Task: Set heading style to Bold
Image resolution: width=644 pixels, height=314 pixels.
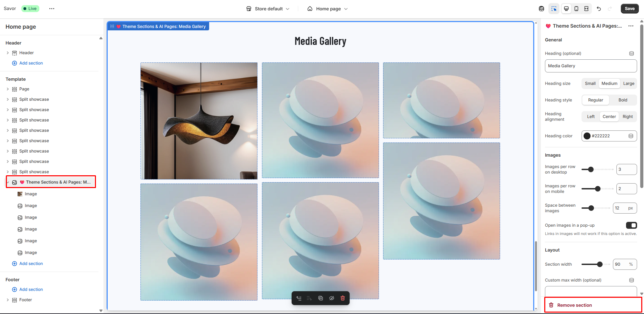Action: point(623,100)
